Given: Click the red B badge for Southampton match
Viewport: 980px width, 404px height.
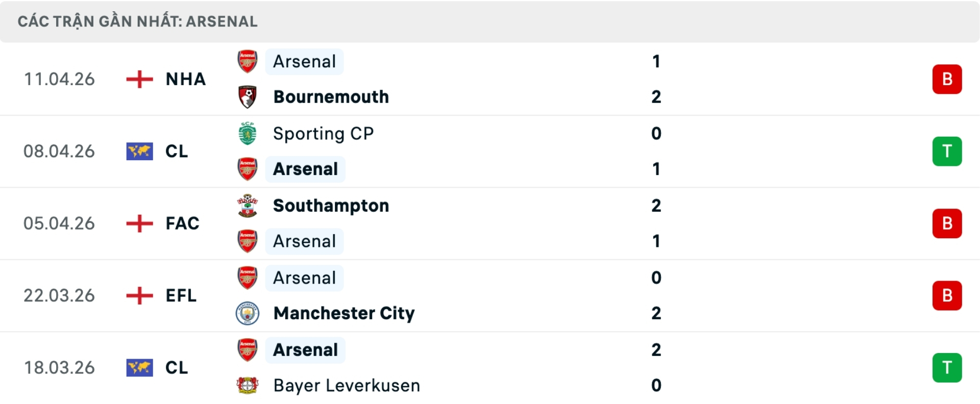Looking at the screenshot, I should (x=947, y=223).
